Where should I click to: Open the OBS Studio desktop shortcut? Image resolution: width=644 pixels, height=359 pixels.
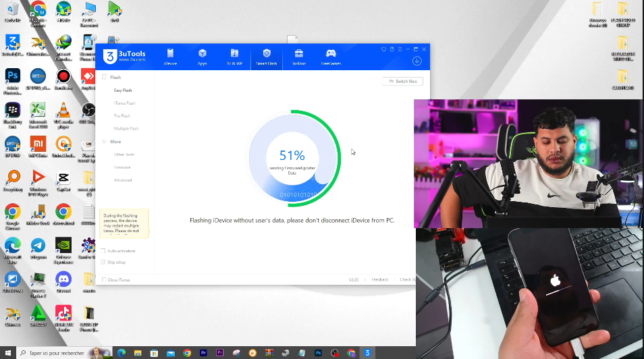[88, 113]
